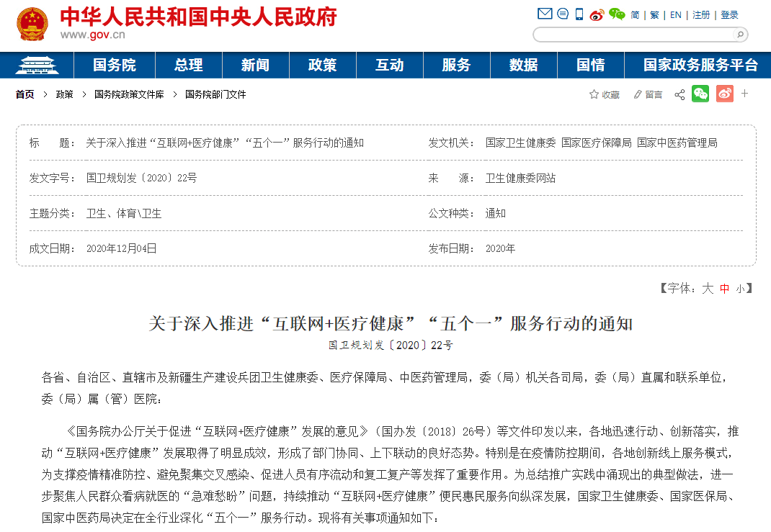
Task: Open the email envelope icon
Action: click(x=545, y=14)
